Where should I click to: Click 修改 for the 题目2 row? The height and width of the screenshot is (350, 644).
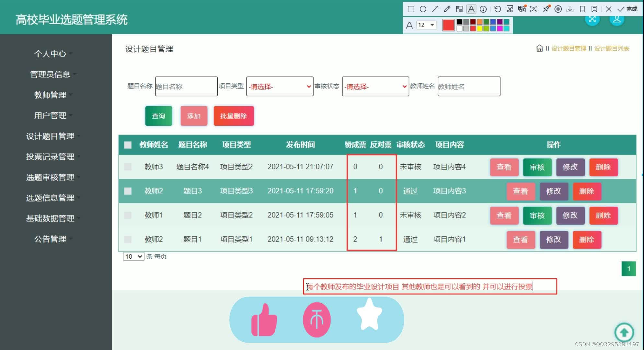pyautogui.click(x=570, y=216)
